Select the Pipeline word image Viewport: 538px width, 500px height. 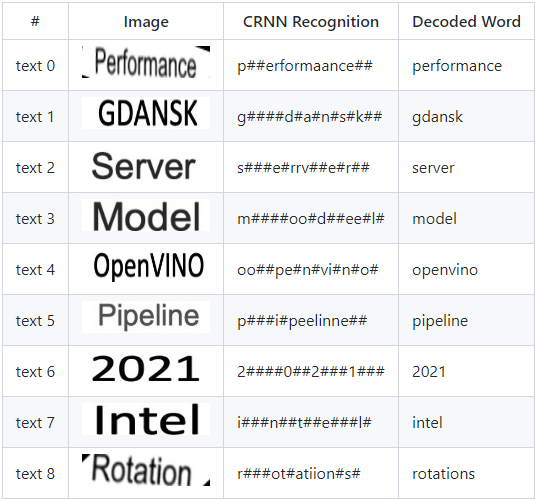pos(146,317)
